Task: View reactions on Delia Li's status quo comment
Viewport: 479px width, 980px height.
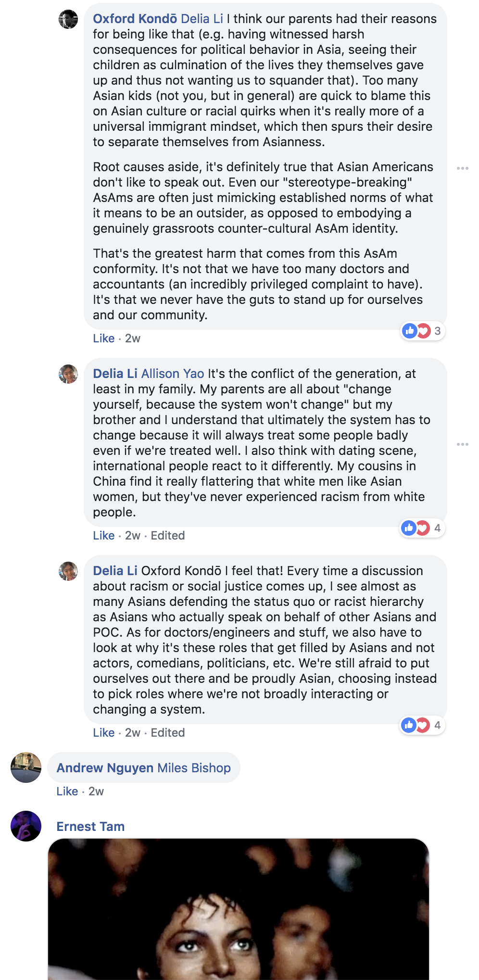Action: point(422,725)
